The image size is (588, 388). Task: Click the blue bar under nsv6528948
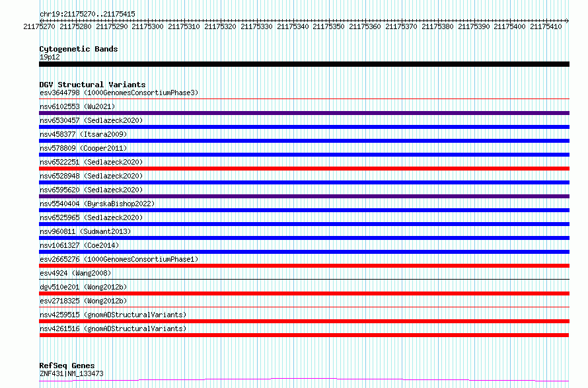coord(304,182)
